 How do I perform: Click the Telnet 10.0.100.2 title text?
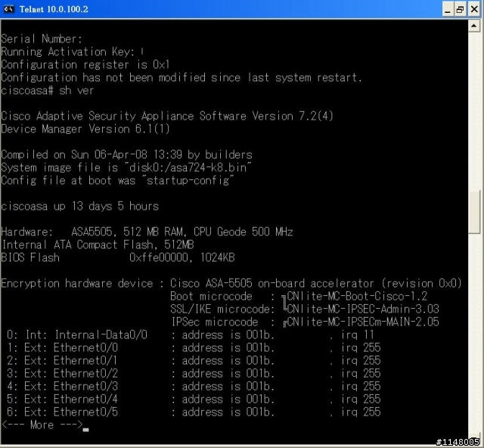click(54, 9)
